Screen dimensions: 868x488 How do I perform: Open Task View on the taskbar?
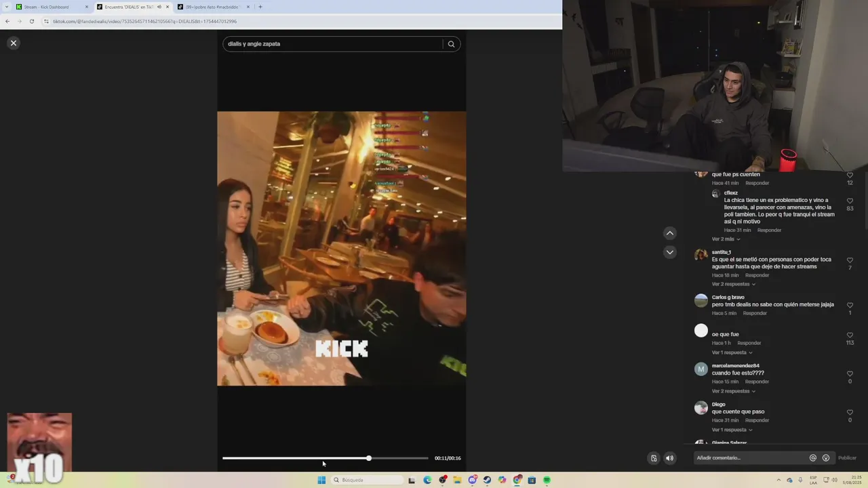pyautogui.click(x=412, y=480)
